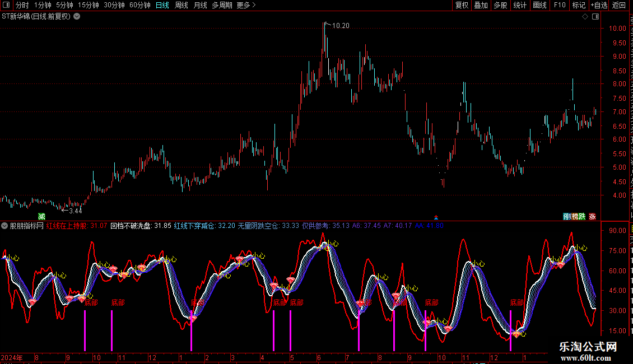The height and width of the screenshot is (364, 633).
Task: Click the 90.00 indicator axis label
Action: click(618, 230)
